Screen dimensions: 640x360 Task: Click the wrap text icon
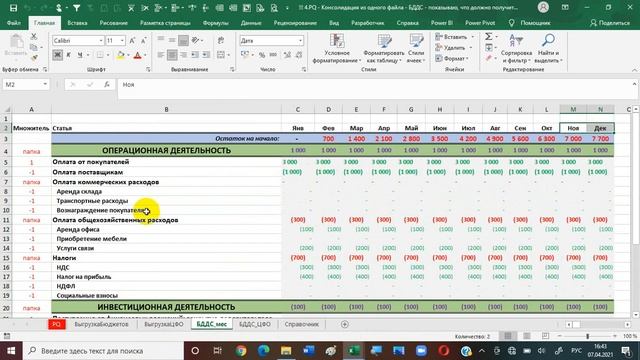(221, 40)
